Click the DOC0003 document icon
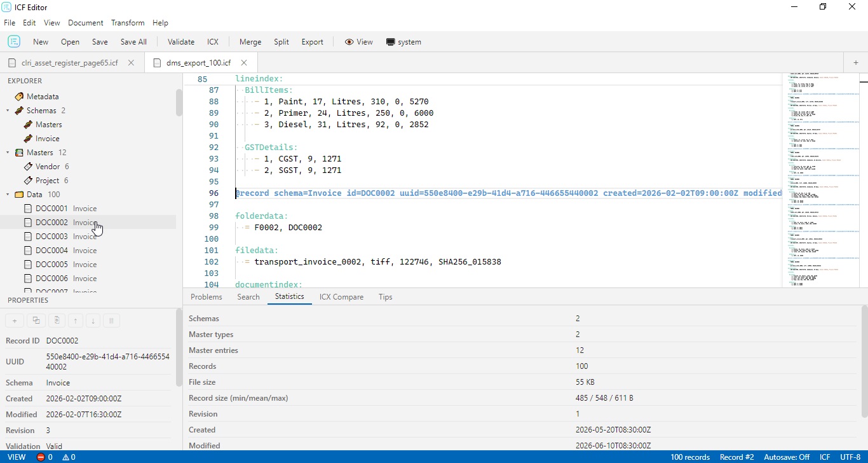The image size is (868, 463). [28, 237]
